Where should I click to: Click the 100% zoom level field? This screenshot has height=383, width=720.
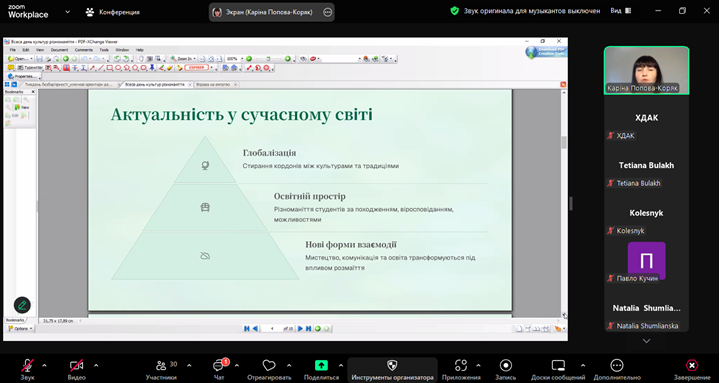[x=234, y=59]
